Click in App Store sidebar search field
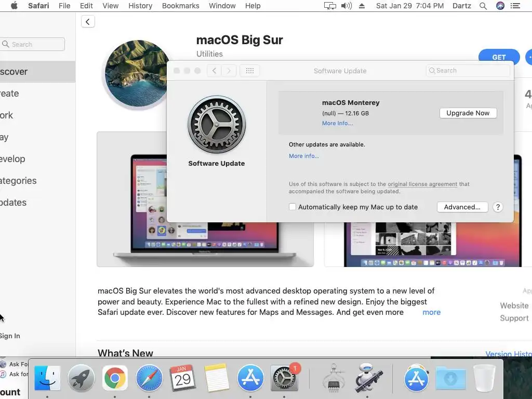The height and width of the screenshot is (399, 532). (33, 44)
